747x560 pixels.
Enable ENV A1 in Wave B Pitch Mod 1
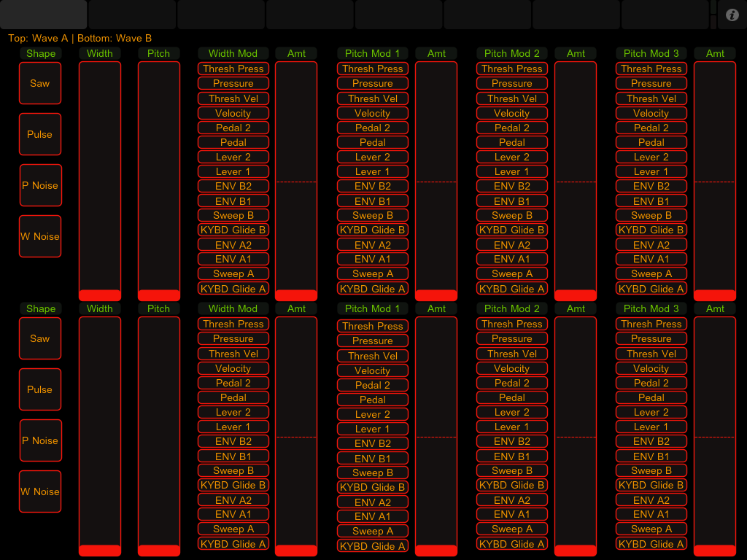click(x=373, y=516)
